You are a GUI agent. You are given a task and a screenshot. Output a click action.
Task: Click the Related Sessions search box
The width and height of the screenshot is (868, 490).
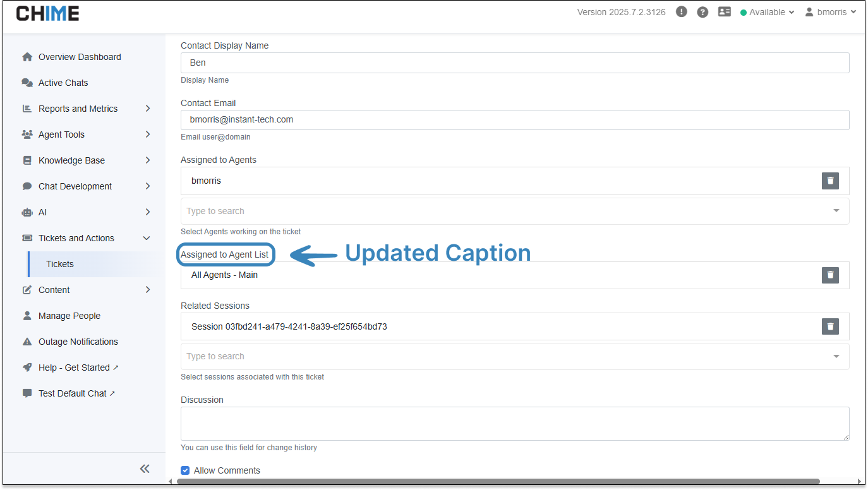(x=515, y=356)
